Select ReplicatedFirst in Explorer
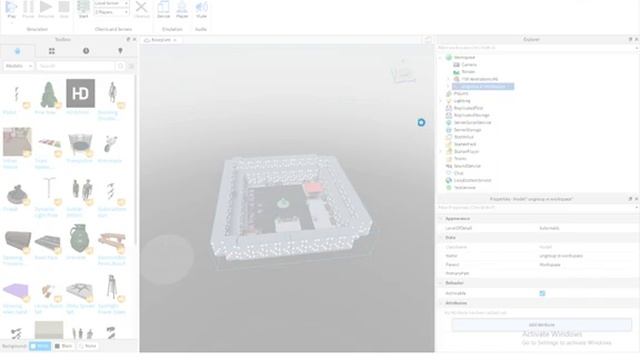The image size is (640, 360). tap(468, 108)
